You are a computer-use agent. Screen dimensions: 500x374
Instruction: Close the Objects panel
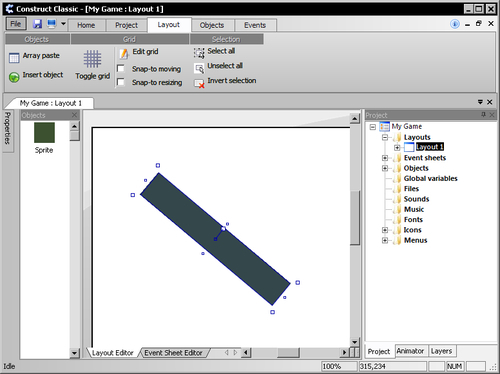[x=74, y=115]
